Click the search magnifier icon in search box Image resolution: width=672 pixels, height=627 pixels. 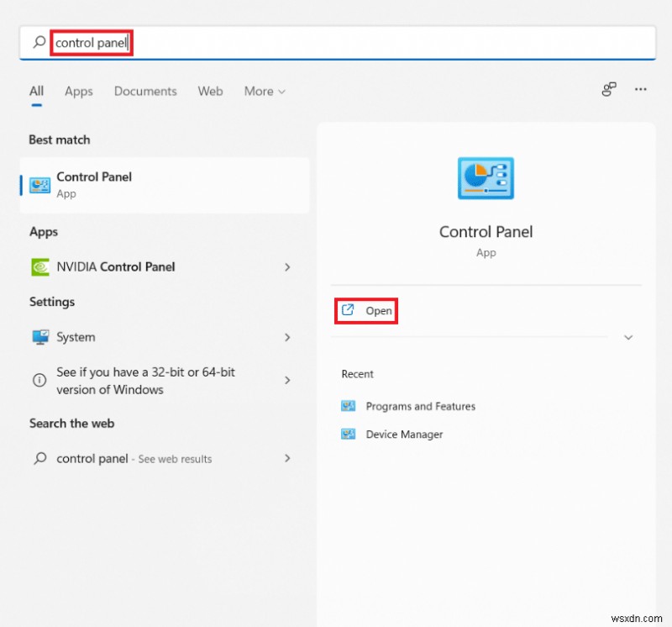pos(39,41)
